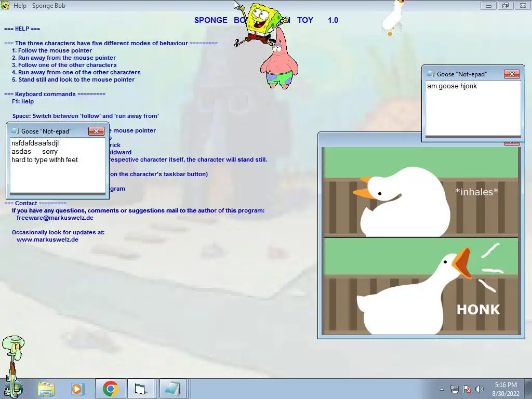Click the www.markuswelz.de website address
532x399 pixels.
(x=47, y=240)
